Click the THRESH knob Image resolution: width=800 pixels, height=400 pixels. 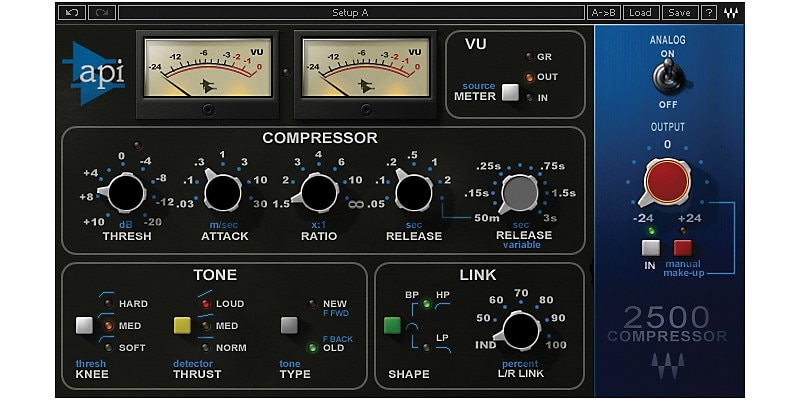click(x=126, y=193)
